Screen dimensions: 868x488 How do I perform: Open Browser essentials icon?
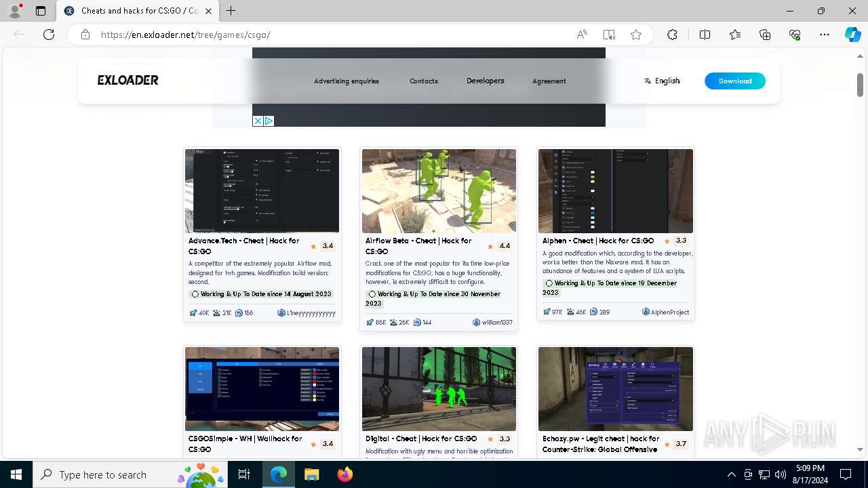pos(795,35)
